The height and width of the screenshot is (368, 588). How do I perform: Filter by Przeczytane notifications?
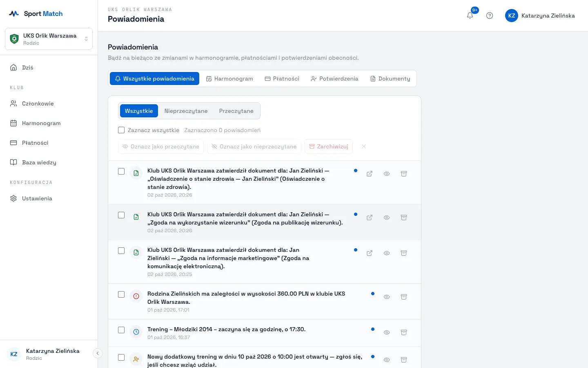click(236, 111)
